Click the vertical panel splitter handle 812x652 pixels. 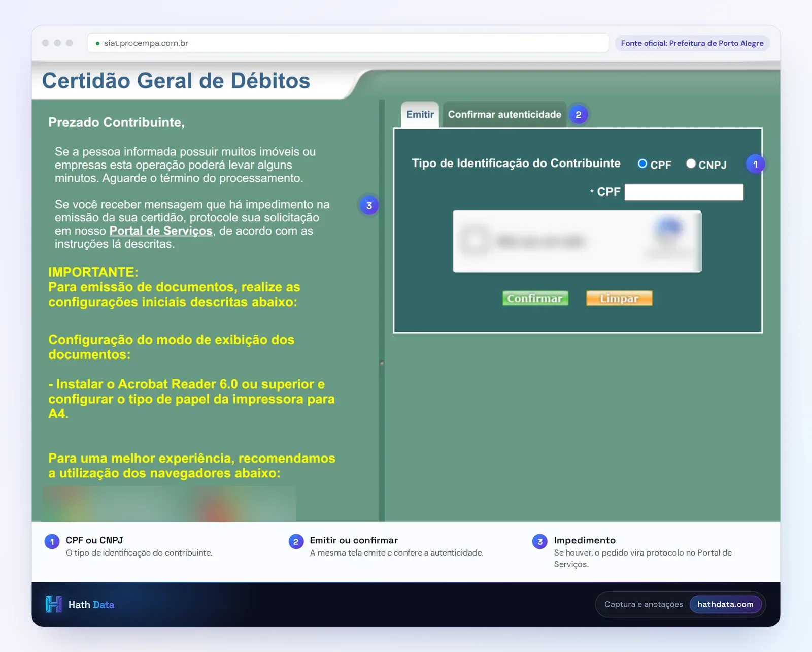tap(382, 363)
